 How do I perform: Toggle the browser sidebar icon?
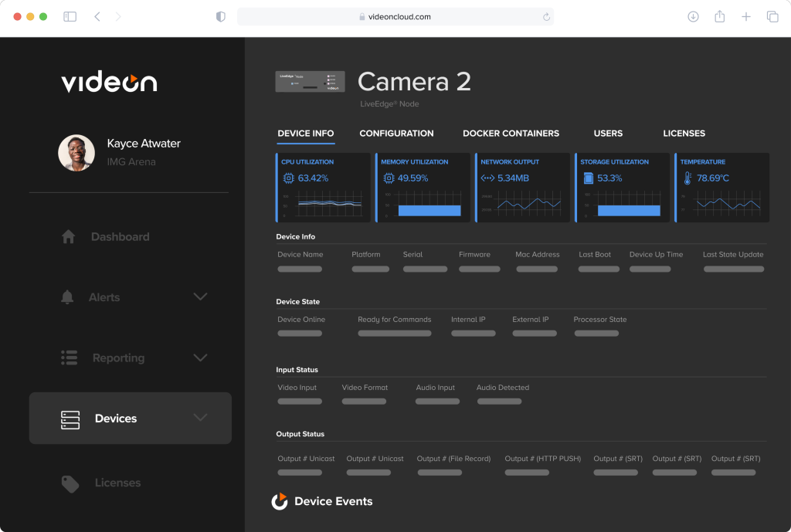pyautogui.click(x=70, y=17)
